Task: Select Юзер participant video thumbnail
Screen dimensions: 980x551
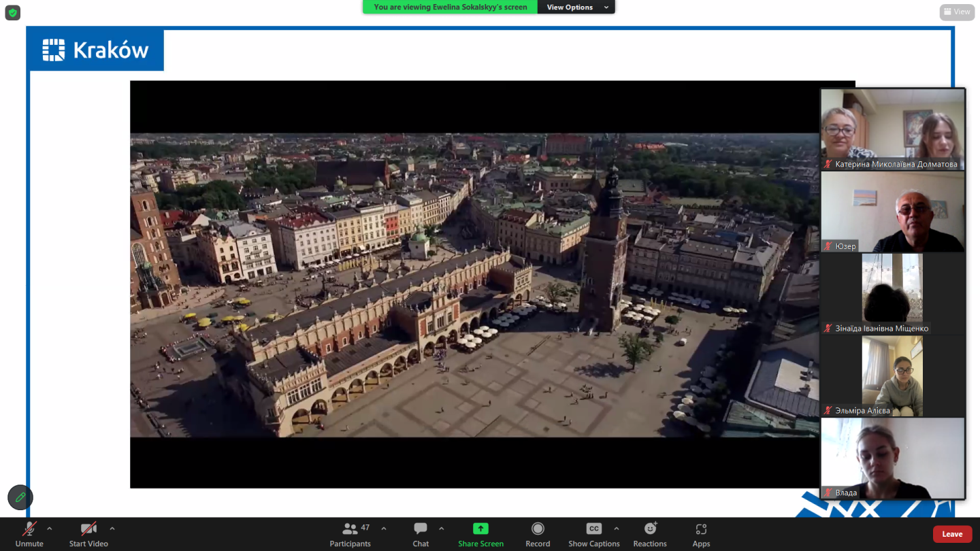Action: pos(892,212)
